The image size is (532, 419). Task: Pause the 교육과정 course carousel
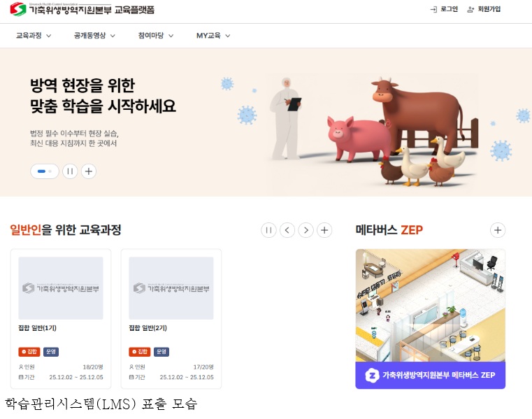(x=268, y=230)
